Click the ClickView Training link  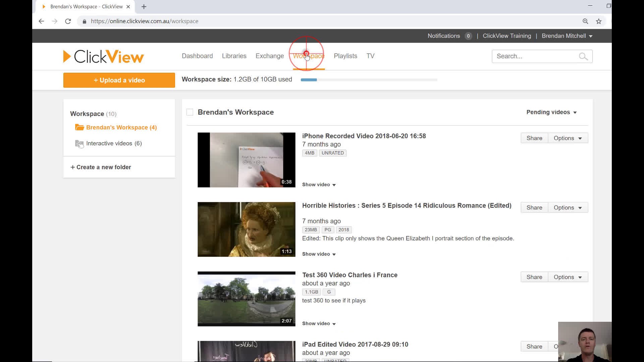tap(507, 36)
